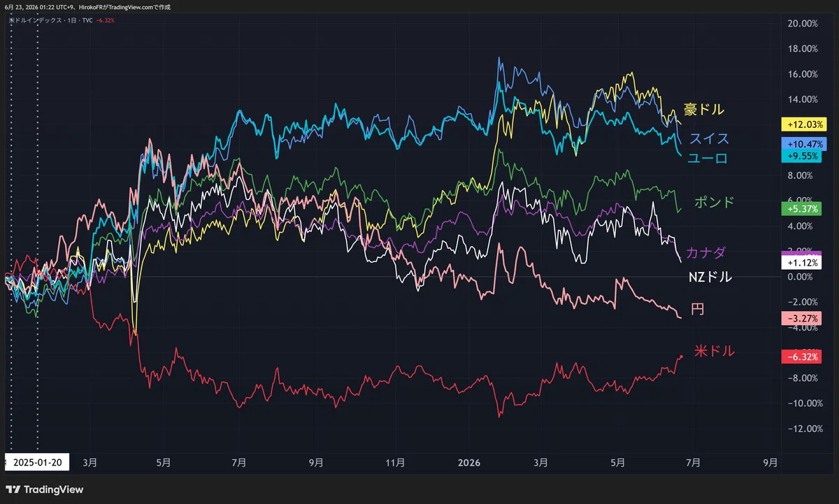Click the chart creation date caption at top

point(87,6)
